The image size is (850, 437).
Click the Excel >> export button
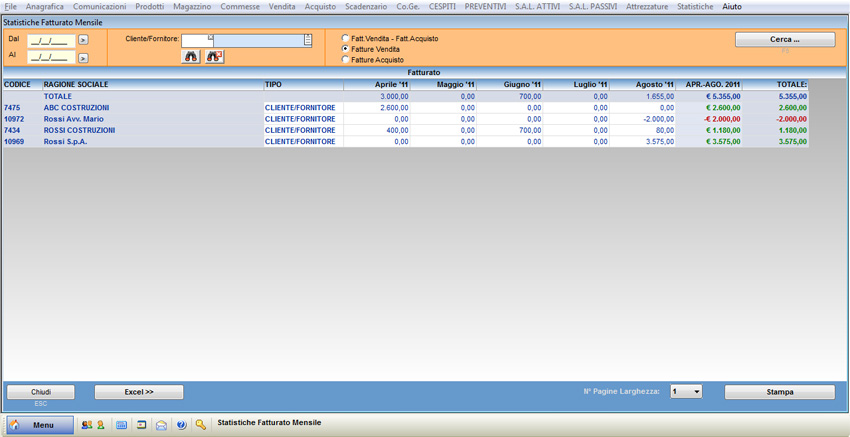tap(139, 392)
